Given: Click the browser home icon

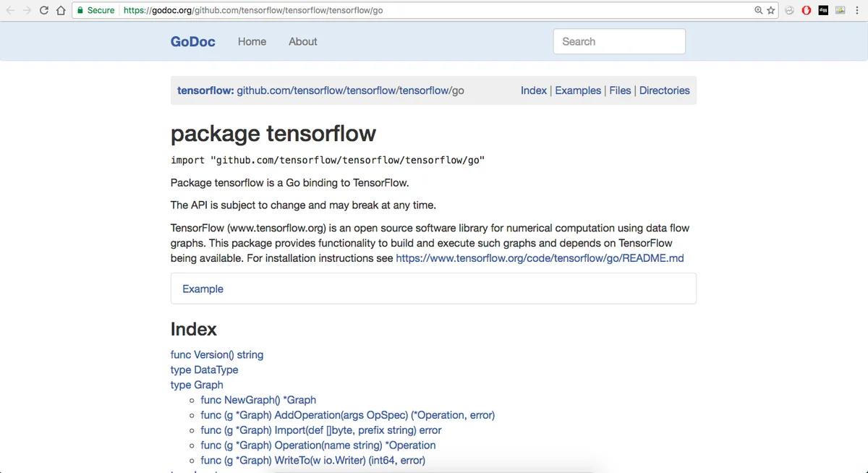Looking at the screenshot, I should pos(61,10).
